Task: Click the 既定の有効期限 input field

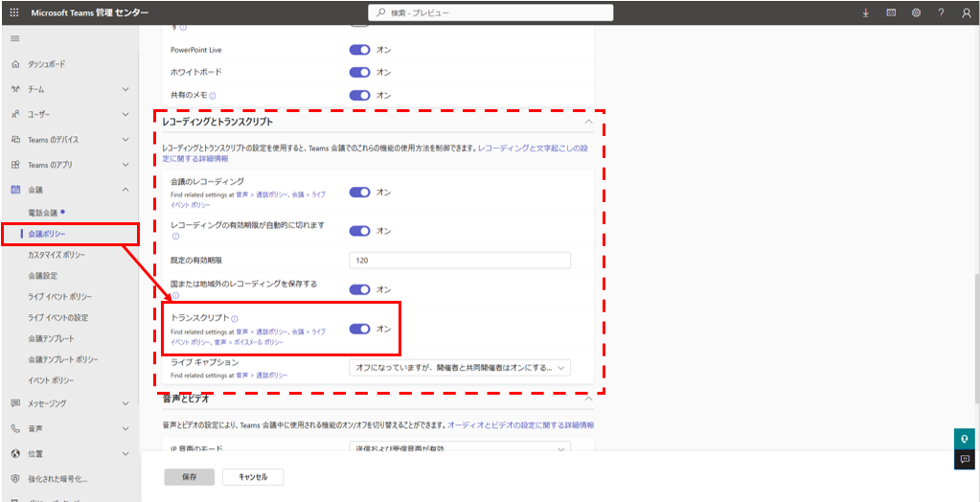Action: [460, 260]
